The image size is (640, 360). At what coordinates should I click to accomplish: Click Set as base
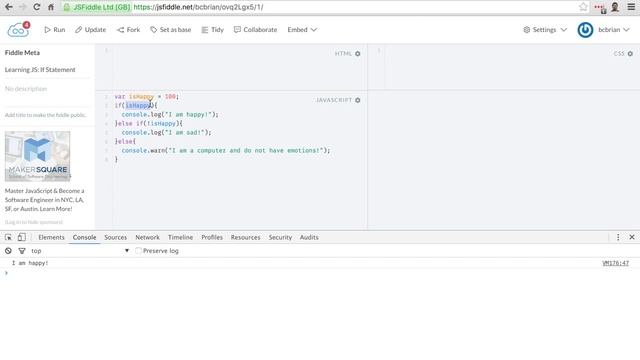click(x=171, y=30)
